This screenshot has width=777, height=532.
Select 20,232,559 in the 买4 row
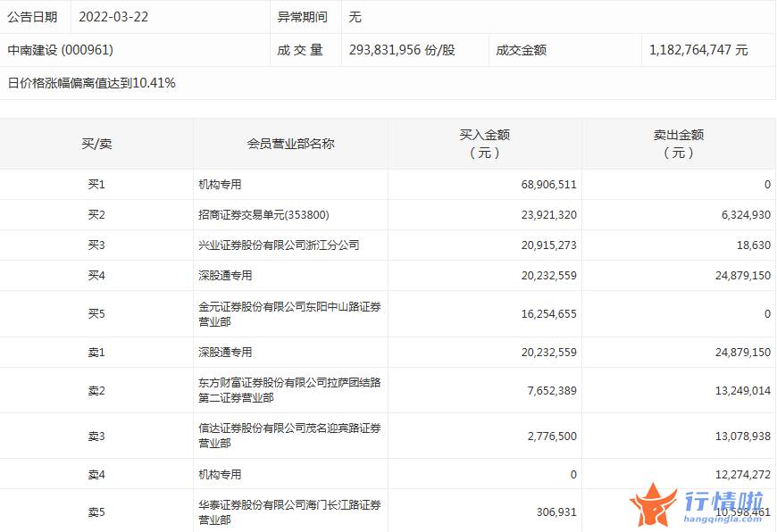tap(549, 276)
